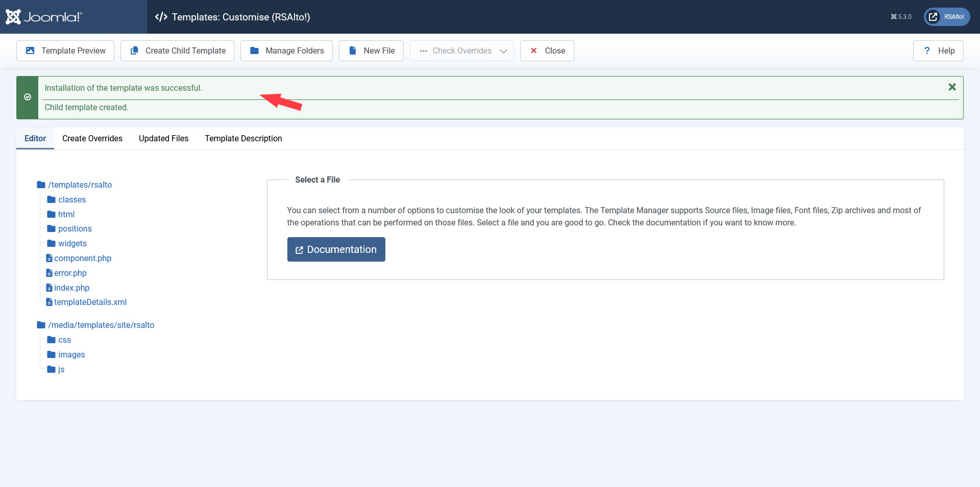
Task: Click the New File button
Action: [371, 50]
